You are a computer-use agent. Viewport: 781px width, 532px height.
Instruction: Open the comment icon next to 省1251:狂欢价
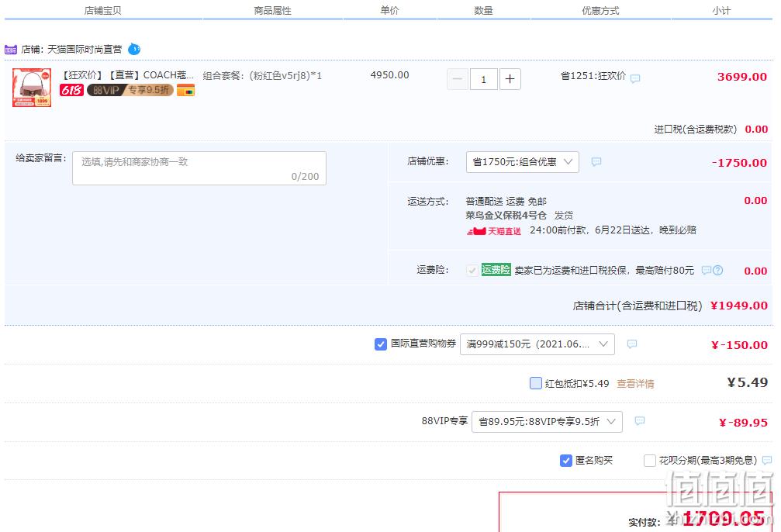[x=635, y=78]
